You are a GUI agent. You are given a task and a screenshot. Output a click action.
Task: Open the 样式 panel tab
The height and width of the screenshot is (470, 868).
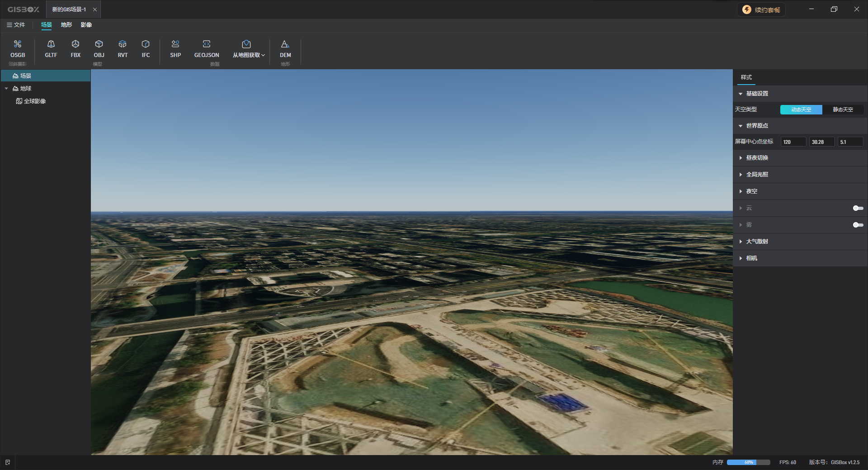(746, 77)
